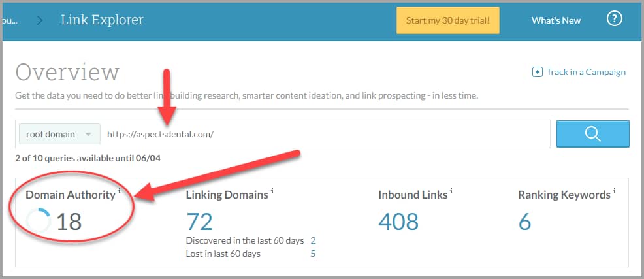Click Track in a Campaign link
Image resolution: width=644 pixels, height=279 pixels.
pos(586,73)
